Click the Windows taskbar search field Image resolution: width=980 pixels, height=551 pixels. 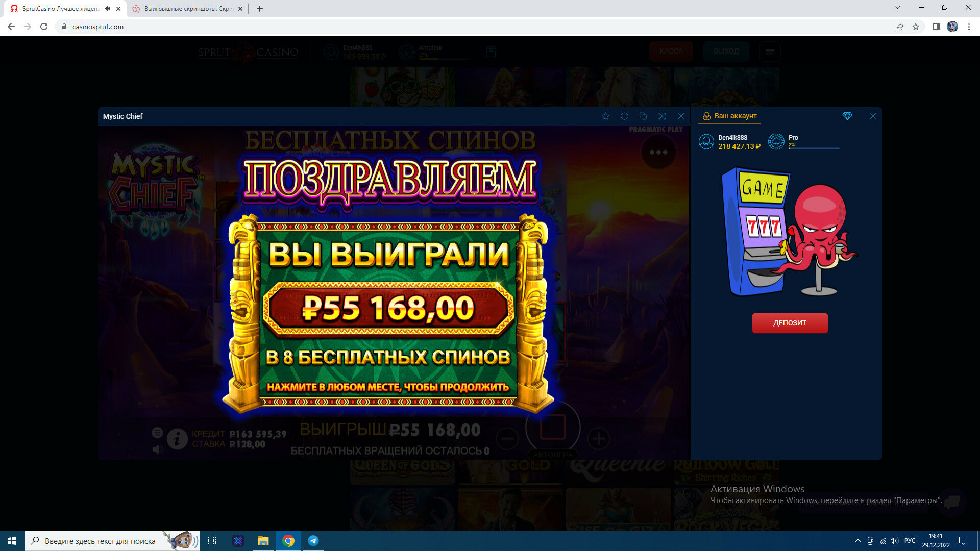pyautogui.click(x=100, y=541)
